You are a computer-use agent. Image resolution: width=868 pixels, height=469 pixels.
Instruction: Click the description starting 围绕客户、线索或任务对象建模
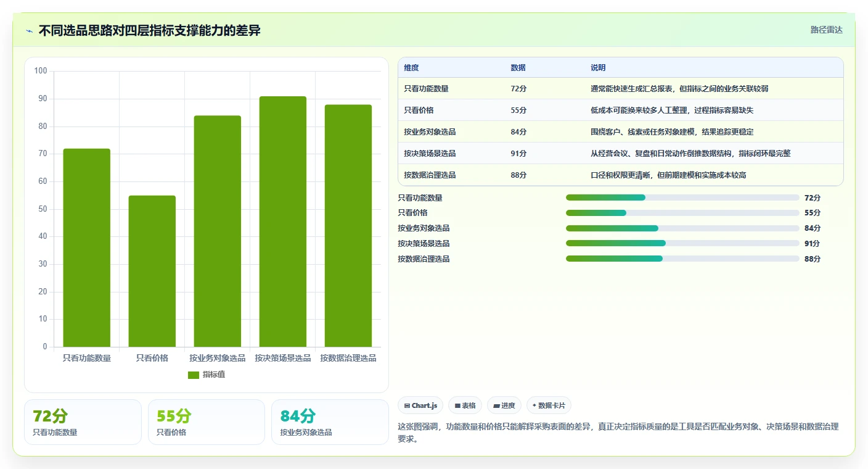(x=672, y=132)
